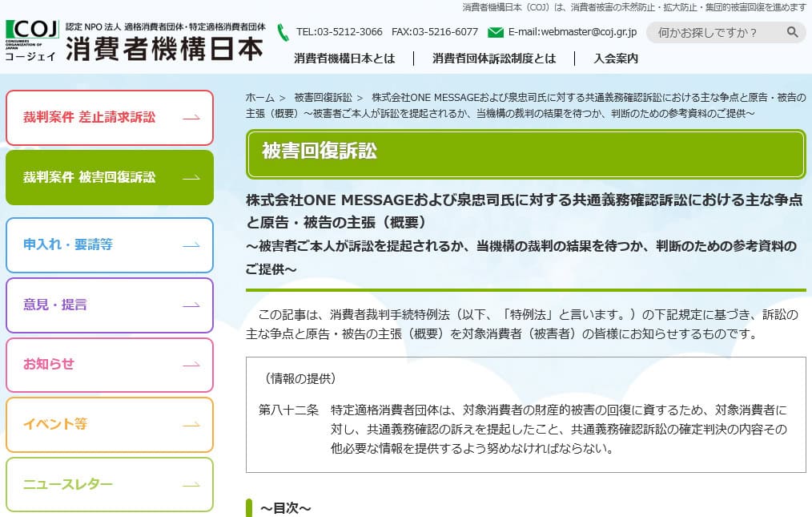
Task: Click the ～目次～ heading
Action: pos(285,508)
